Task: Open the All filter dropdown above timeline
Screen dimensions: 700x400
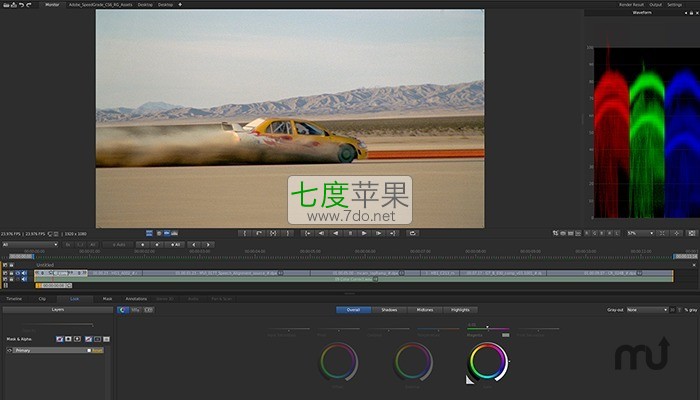Action: (30, 245)
